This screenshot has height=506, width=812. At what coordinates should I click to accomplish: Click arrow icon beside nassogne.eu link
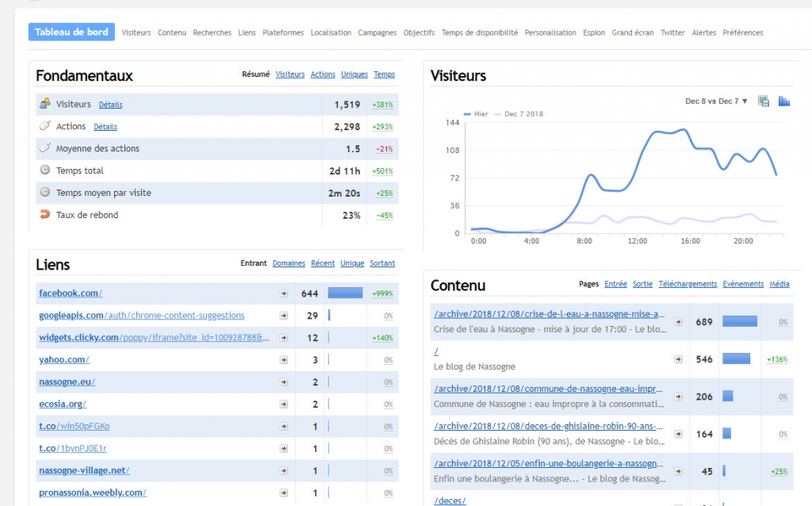284,382
